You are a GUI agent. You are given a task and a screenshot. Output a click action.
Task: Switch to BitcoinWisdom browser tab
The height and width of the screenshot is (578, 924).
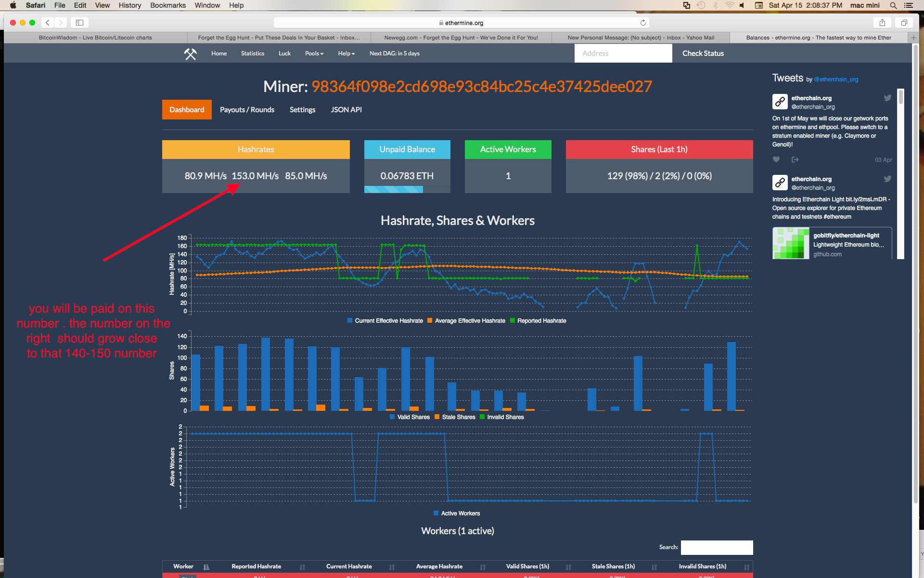tap(95, 38)
